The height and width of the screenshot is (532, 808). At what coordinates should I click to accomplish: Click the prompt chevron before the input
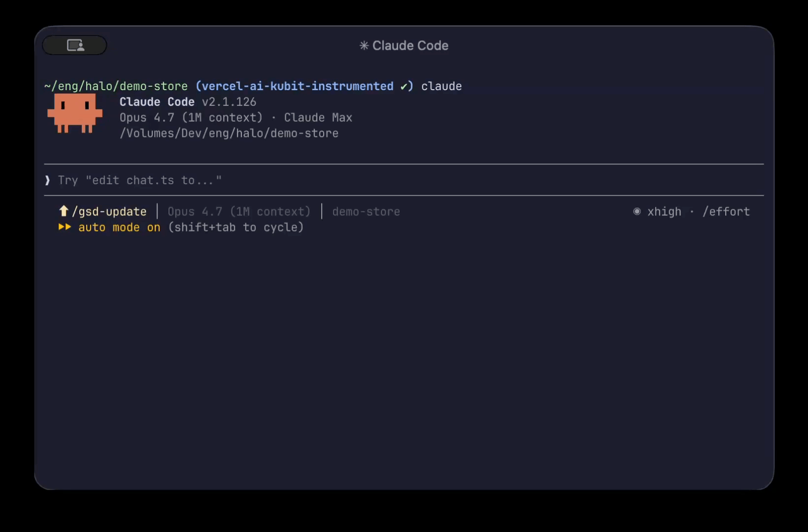click(x=47, y=180)
